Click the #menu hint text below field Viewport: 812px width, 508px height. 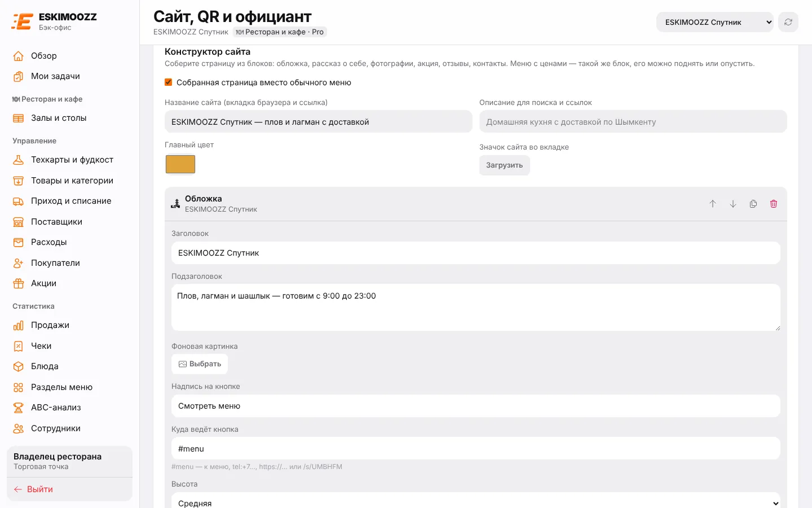[257, 467]
